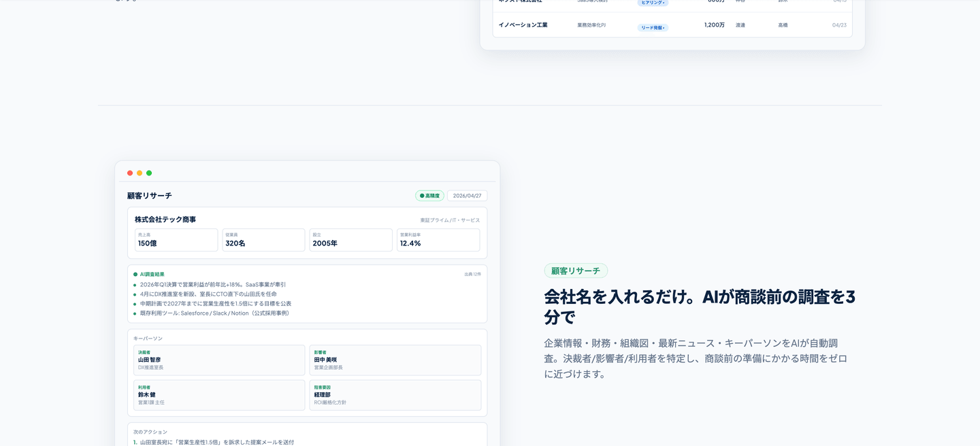Click the 2026/04/27 date chip

(x=467, y=196)
